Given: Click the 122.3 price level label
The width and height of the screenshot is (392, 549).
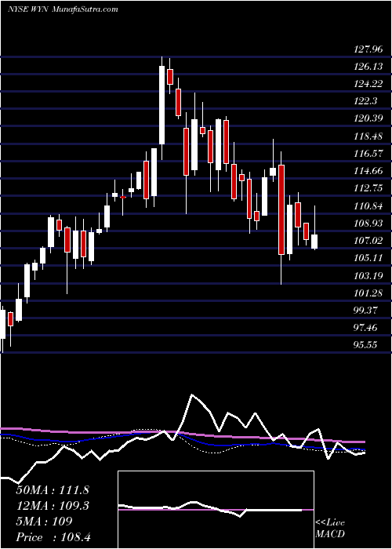Looking at the screenshot, I should click(366, 101).
